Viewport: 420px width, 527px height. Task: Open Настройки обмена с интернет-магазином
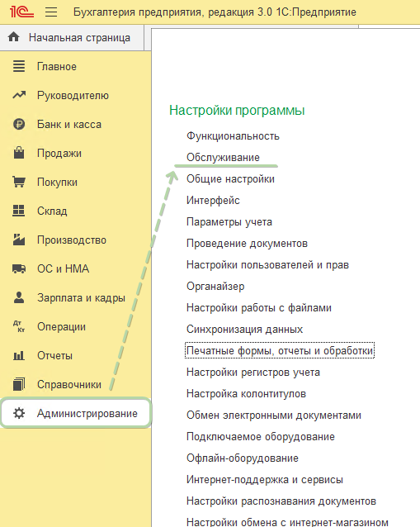[x=287, y=522]
